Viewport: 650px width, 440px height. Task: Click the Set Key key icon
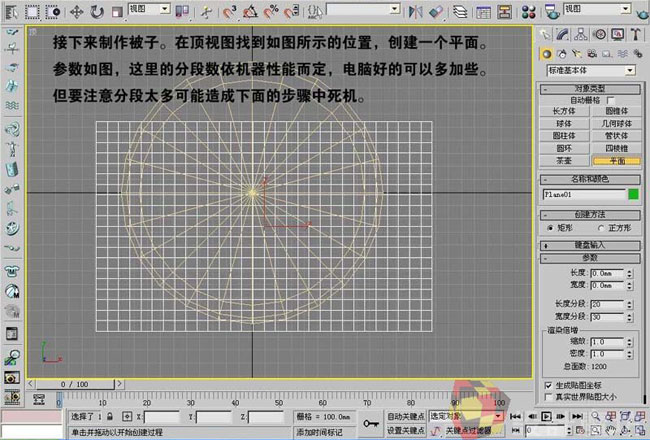(370, 423)
